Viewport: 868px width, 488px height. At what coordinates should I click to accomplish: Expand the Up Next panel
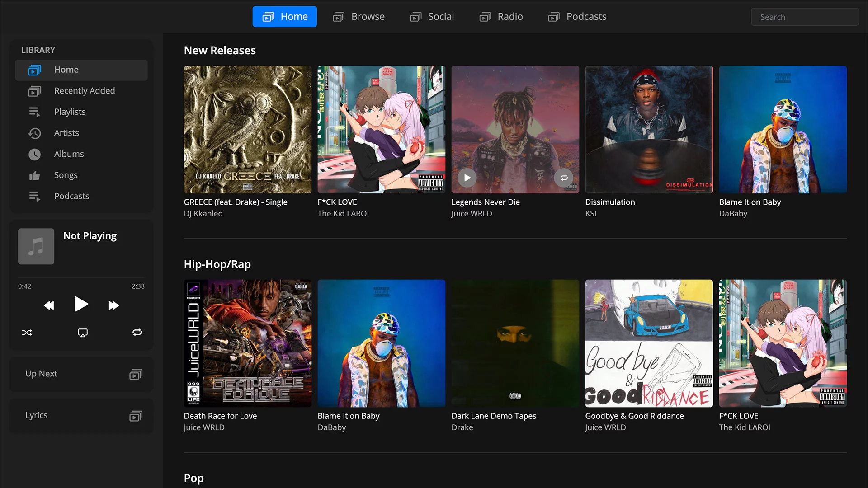pyautogui.click(x=81, y=374)
